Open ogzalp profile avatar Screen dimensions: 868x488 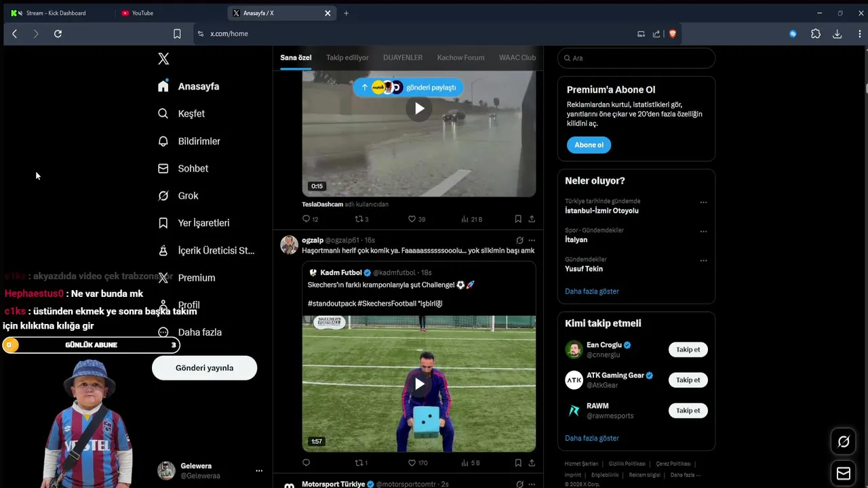click(x=290, y=245)
